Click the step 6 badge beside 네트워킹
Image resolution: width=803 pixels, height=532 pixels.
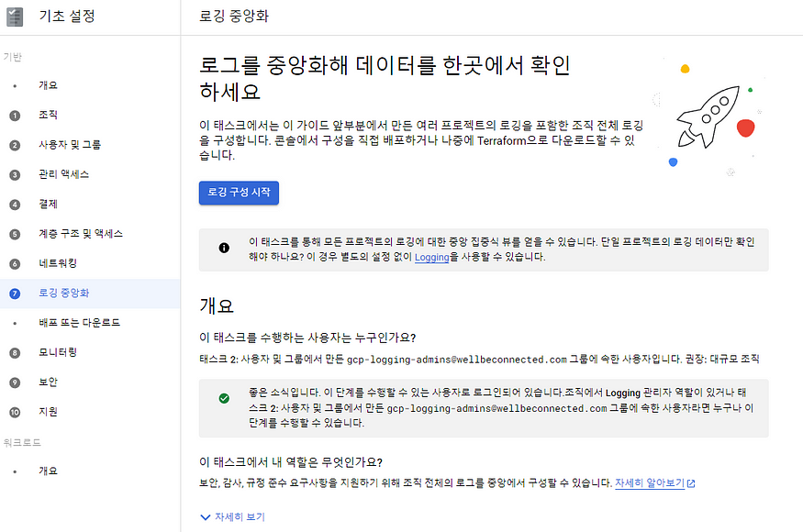pos(15,264)
